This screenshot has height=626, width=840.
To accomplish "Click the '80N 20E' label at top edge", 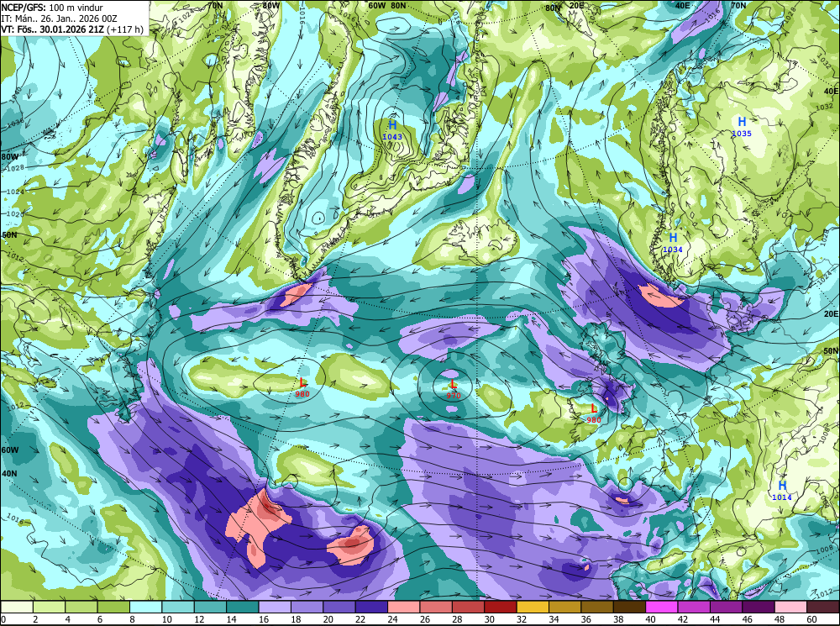I will pos(564,8).
